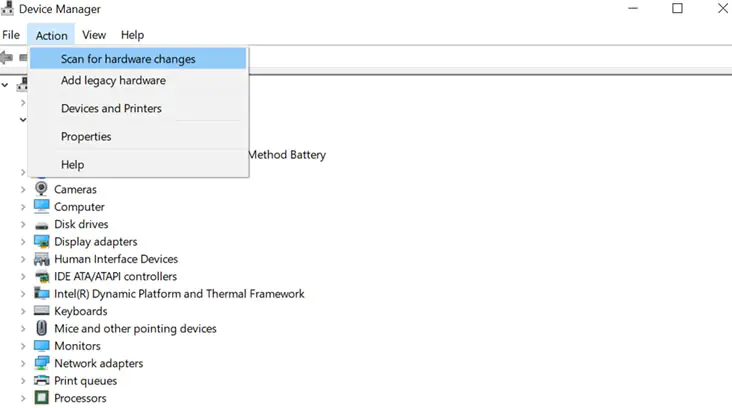Close the Action menu via its header
732x408 pixels.
[51, 35]
